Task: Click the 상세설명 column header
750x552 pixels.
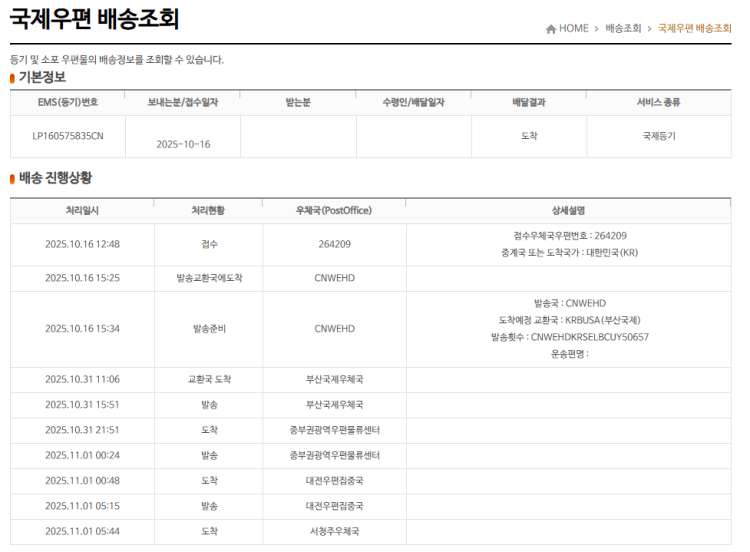Action: pos(568,211)
